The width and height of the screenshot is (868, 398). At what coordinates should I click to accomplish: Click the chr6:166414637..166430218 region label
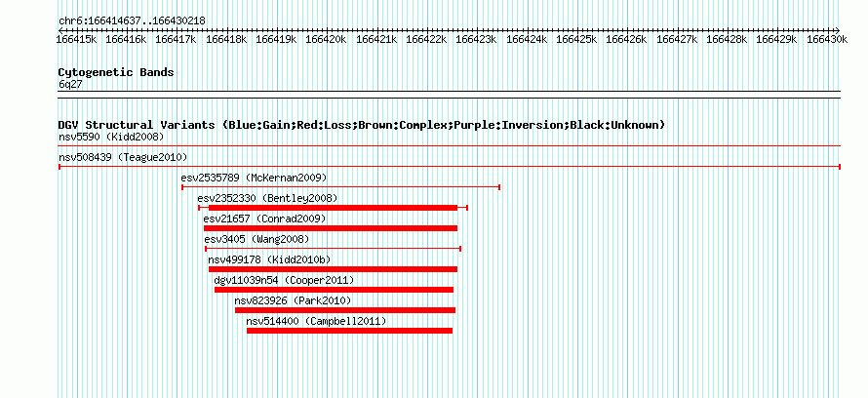point(132,21)
